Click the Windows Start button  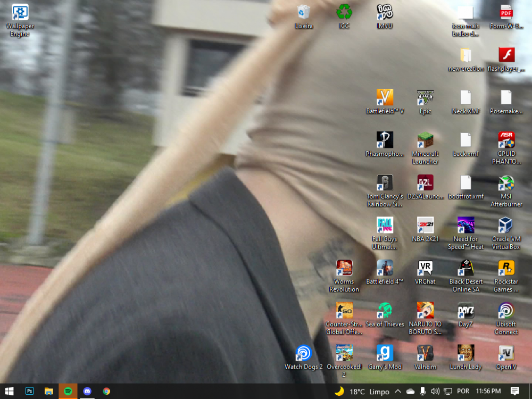pyautogui.click(x=10, y=391)
